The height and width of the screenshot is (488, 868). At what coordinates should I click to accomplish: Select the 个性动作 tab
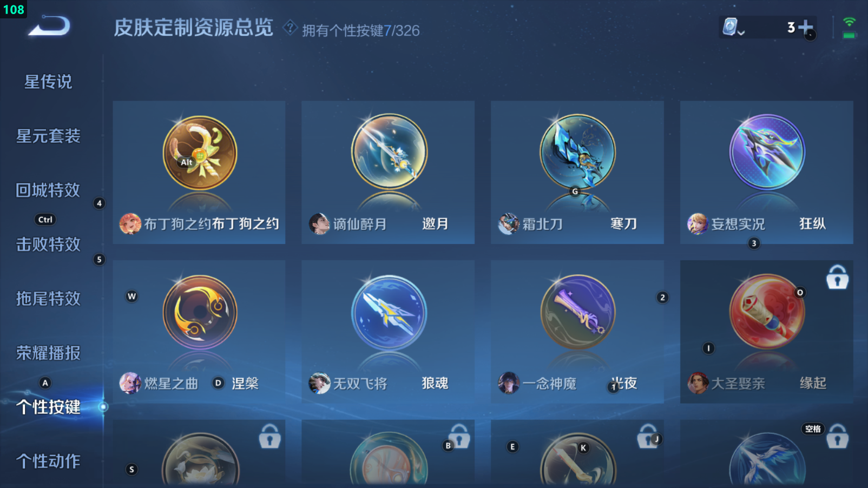pos(48,461)
